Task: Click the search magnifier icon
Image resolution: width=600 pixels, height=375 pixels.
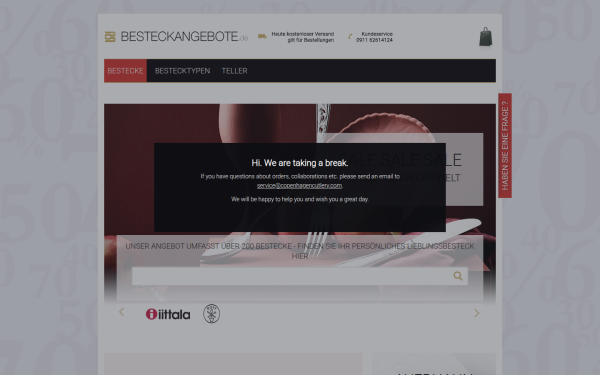Action: click(x=458, y=276)
